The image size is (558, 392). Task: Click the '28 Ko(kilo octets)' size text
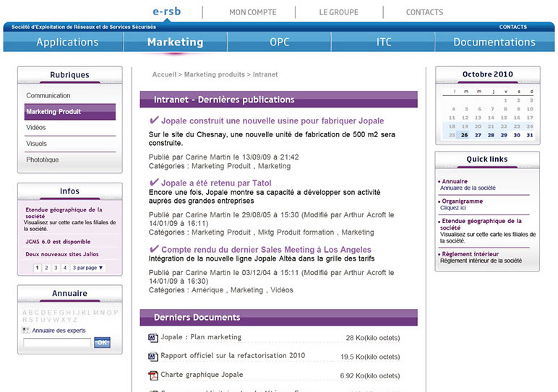372,338
